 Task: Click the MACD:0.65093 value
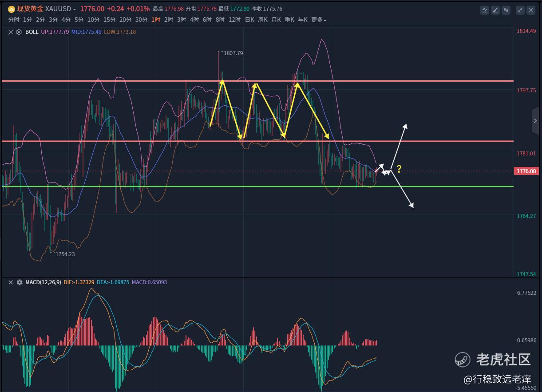point(149,282)
